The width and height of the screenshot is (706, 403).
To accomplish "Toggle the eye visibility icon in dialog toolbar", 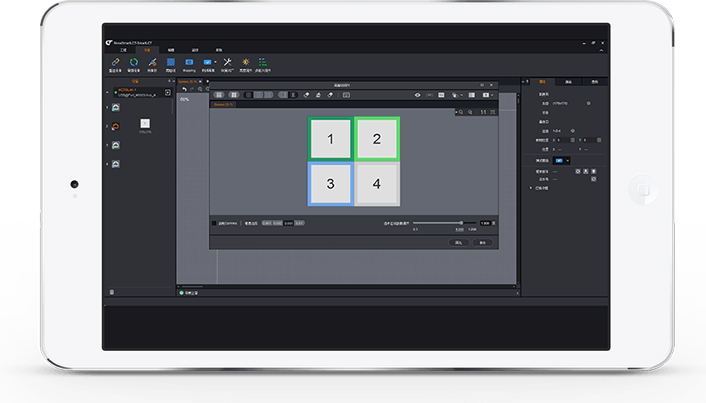I will point(419,95).
